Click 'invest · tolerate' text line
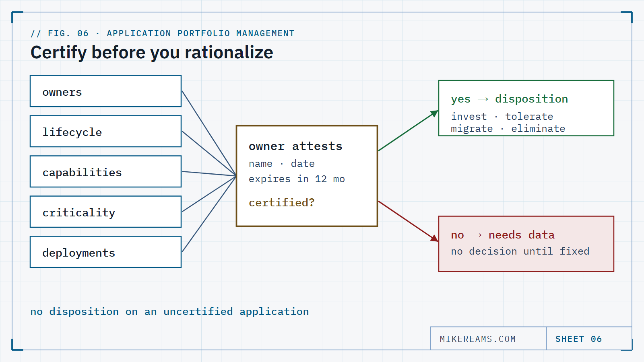Viewport: 644px width, 362px height. pos(502,117)
